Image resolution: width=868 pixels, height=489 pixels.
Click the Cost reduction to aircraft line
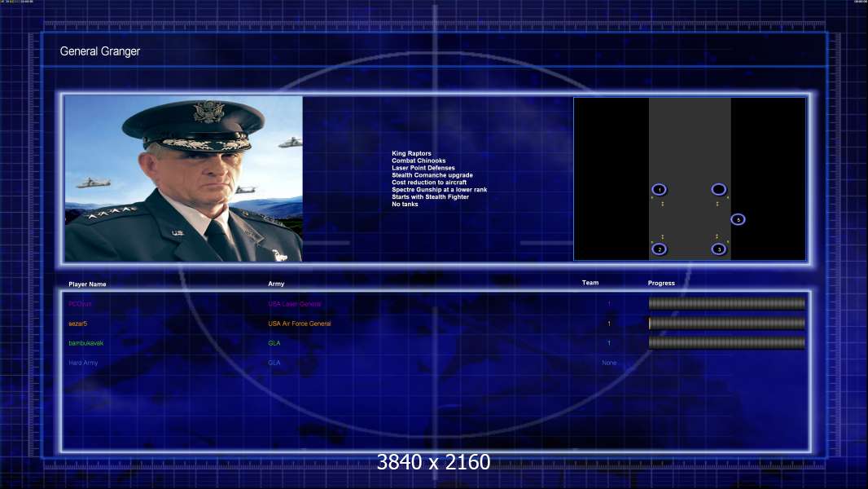[429, 183]
